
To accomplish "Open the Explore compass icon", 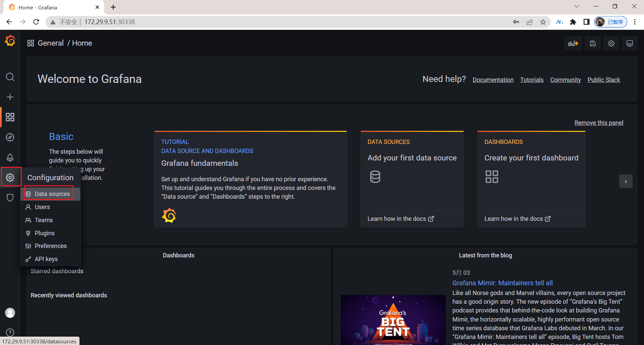I will point(10,137).
